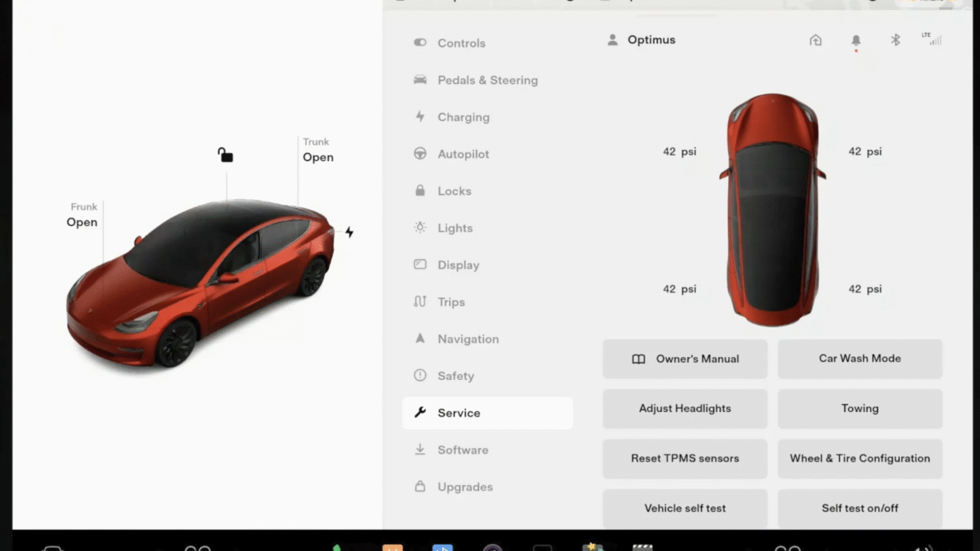Open the Controls menu
The width and height of the screenshot is (980, 551).
click(x=461, y=43)
